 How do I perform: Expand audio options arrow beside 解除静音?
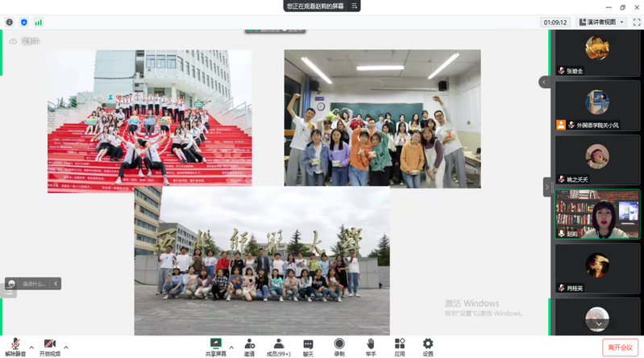pos(31,348)
